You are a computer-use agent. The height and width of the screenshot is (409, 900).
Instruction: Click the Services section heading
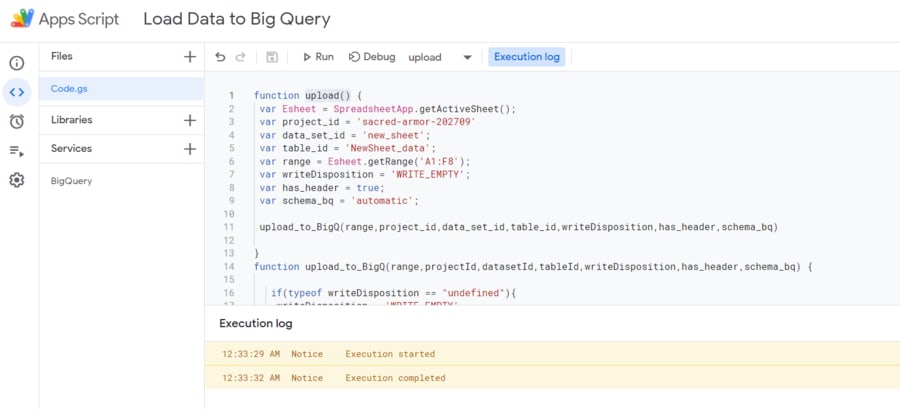coord(71,149)
